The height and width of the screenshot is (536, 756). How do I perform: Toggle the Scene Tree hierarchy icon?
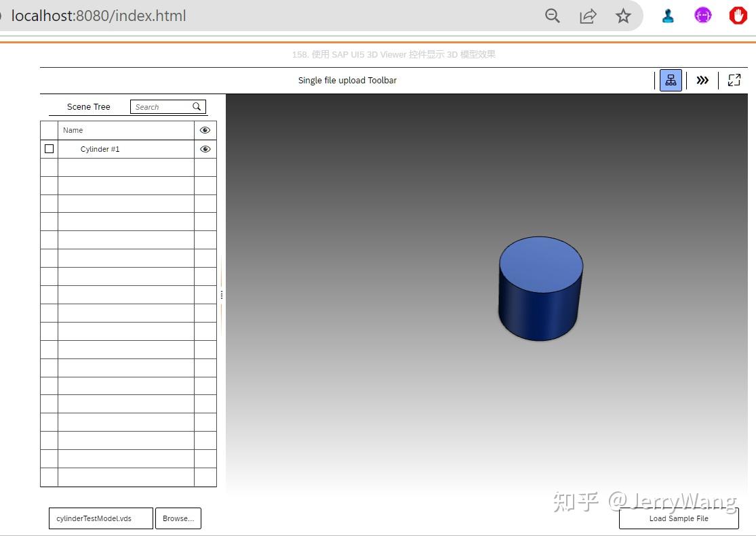(670, 80)
